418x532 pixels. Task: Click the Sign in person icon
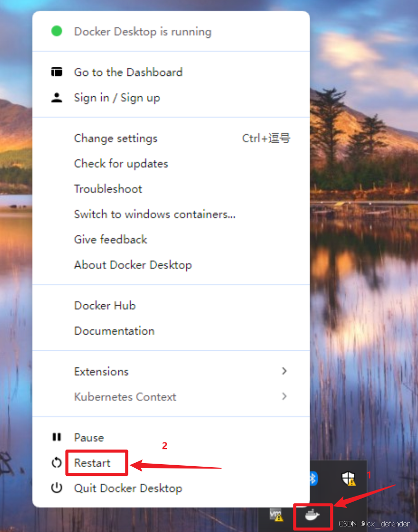coord(57,98)
